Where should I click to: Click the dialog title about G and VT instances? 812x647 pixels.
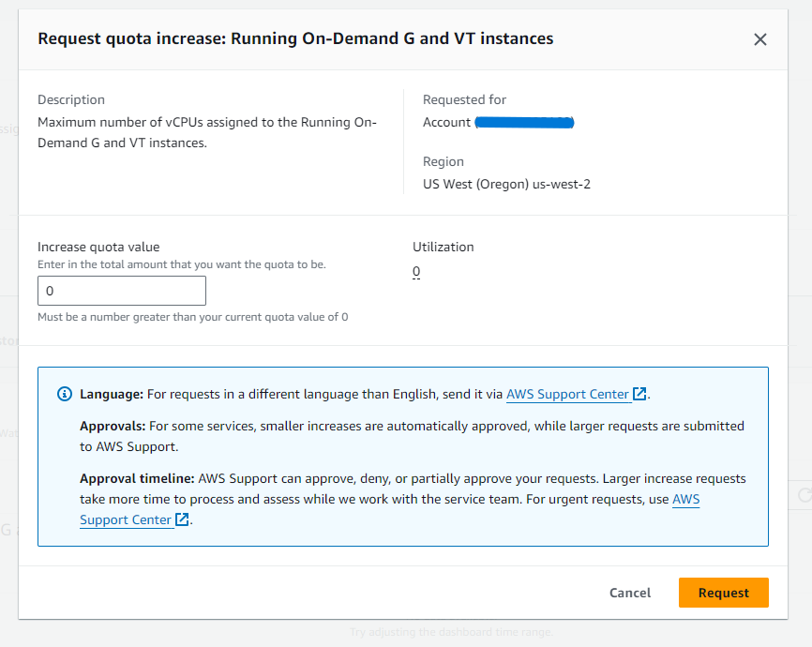click(295, 38)
